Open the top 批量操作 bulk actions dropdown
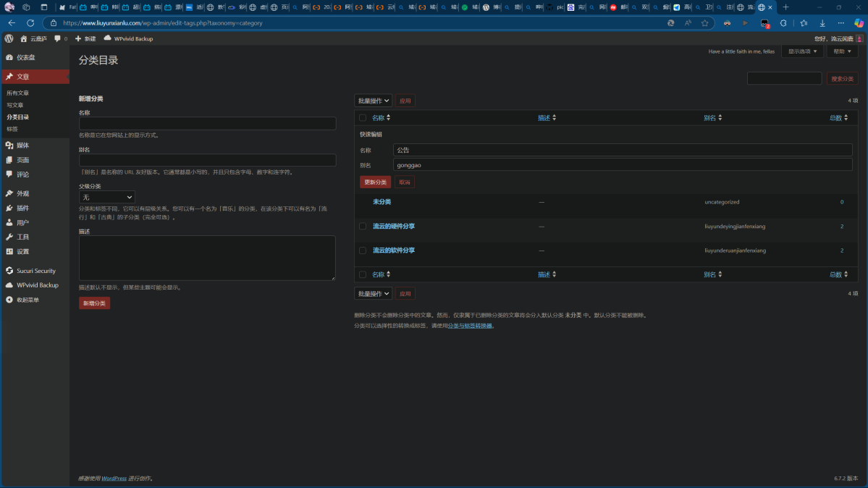868x488 pixels. pos(373,101)
